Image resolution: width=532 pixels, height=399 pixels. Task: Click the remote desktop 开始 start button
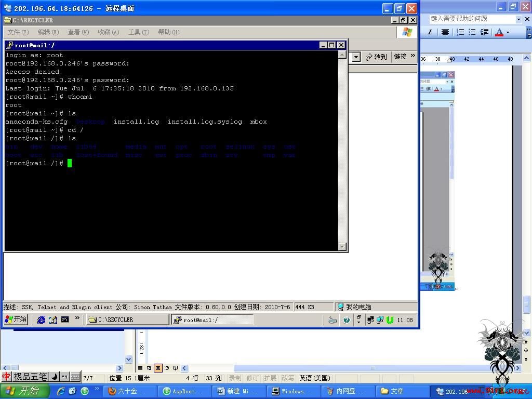click(x=16, y=320)
